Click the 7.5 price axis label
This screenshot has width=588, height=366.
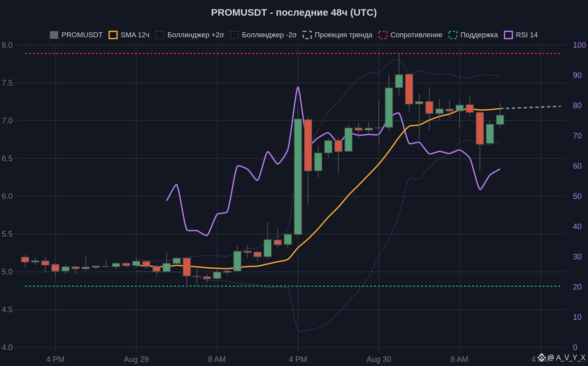click(x=7, y=83)
